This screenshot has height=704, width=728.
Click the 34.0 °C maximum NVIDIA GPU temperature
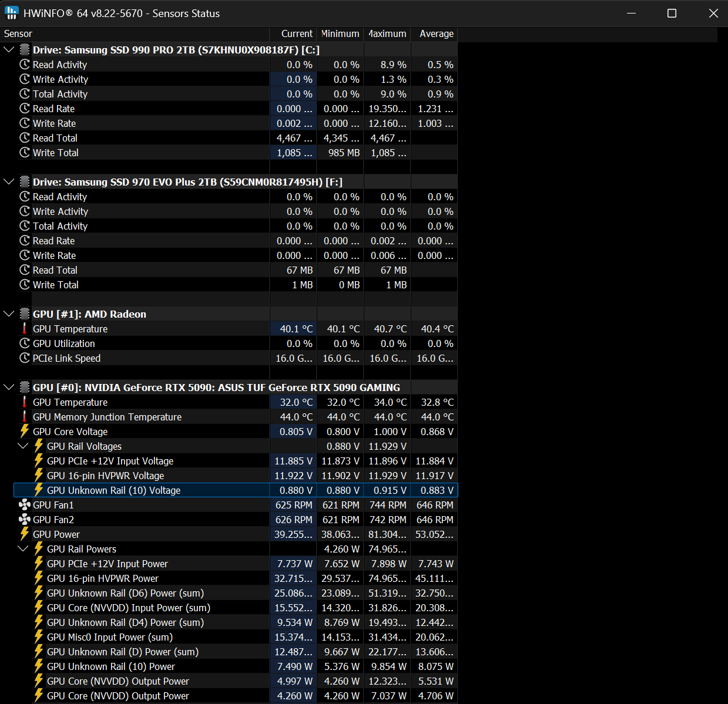point(390,402)
